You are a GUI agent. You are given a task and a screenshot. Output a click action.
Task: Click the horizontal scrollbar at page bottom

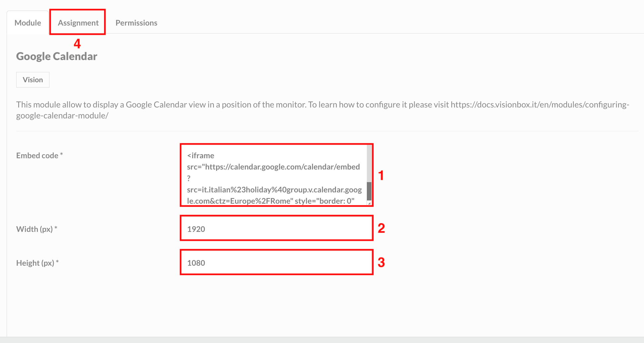tap(322, 340)
